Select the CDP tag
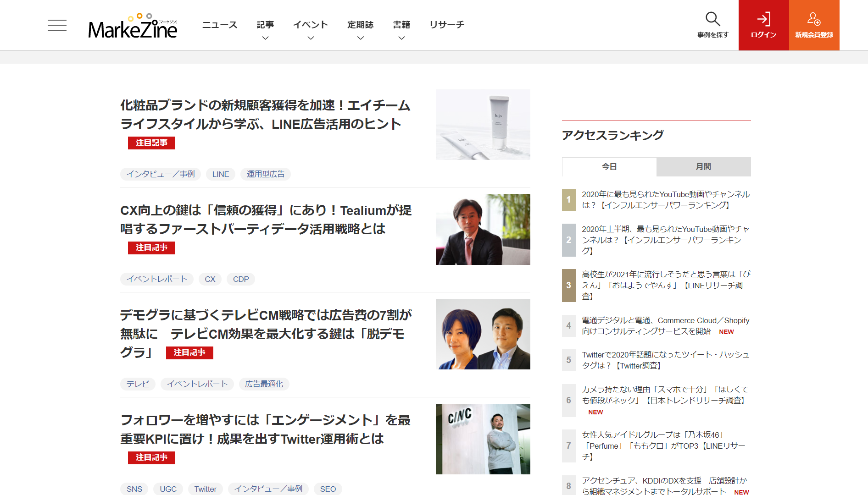The height and width of the screenshot is (495, 868). tap(241, 279)
